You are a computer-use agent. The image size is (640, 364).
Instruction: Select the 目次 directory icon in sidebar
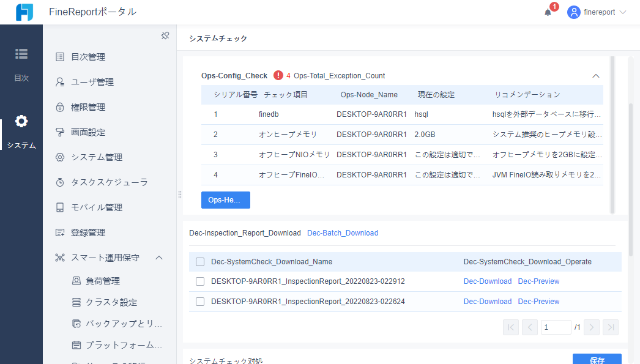tap(21, 54)
